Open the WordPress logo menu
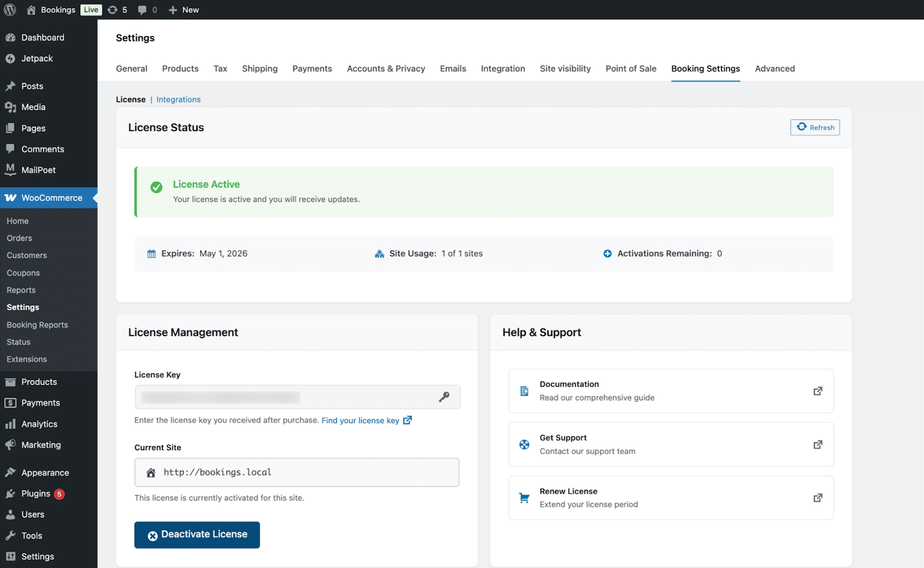 pyautogui.click(x=10, y=10)
